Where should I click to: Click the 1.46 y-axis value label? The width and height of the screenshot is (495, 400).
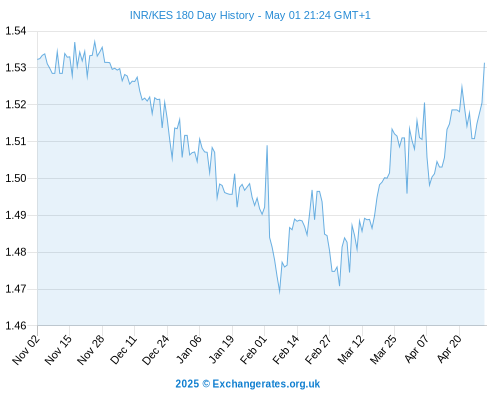(x=16, y=326)
